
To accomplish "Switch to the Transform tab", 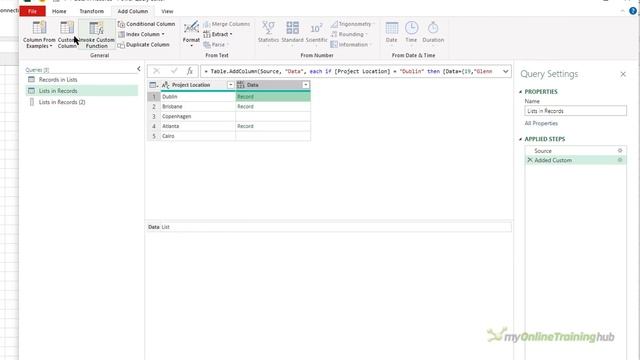I will click(91, 11).
